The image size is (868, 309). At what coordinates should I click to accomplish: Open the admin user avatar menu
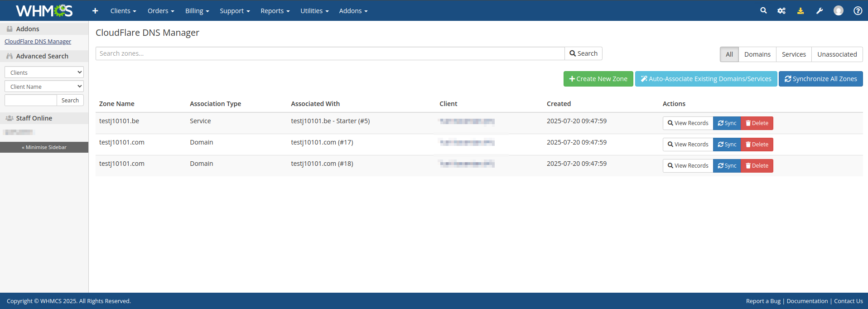(839, 10)
